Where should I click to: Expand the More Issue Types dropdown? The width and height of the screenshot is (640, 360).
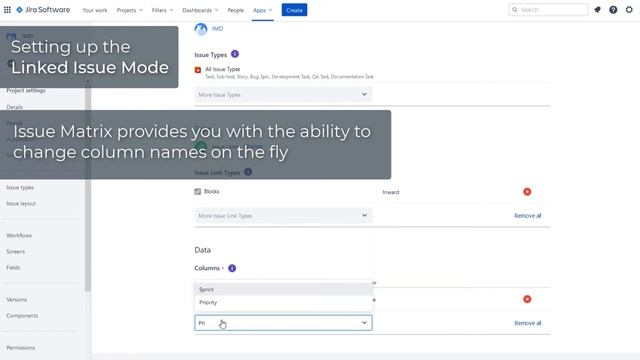(x=283, y=94)
